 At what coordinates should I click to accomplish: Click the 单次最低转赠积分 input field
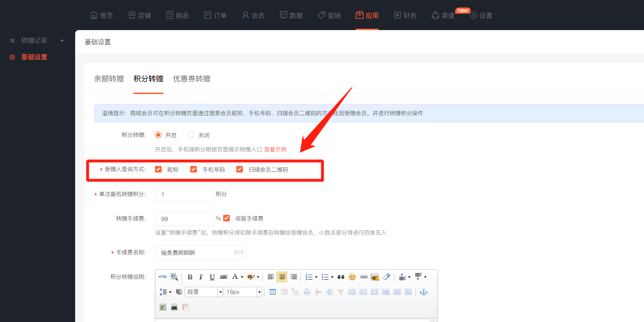point(184,194)
